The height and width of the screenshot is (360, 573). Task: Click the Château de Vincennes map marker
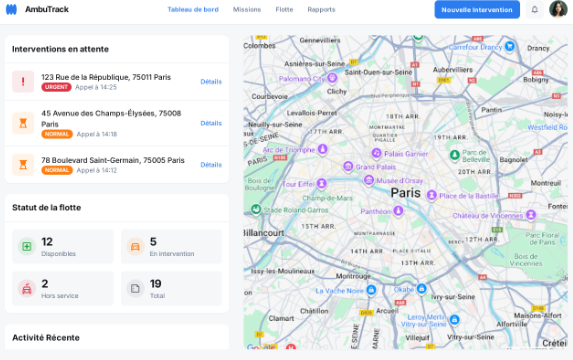[531, 215]
